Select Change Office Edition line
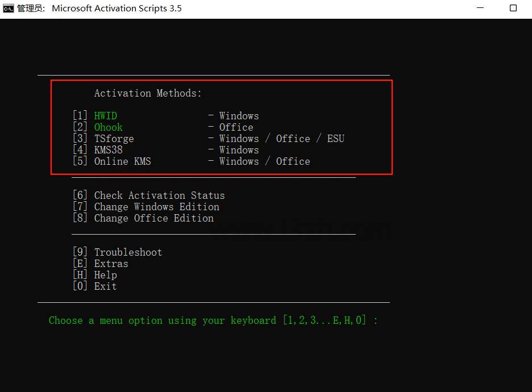The width and height of the screenshot is (532, 392). pos(153,218)
